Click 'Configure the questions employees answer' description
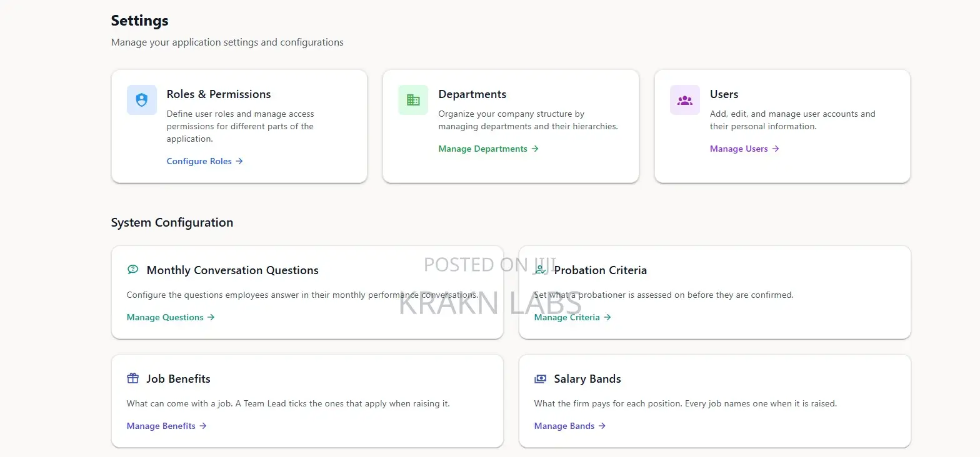The image size is (980, 457). [302, 295]
